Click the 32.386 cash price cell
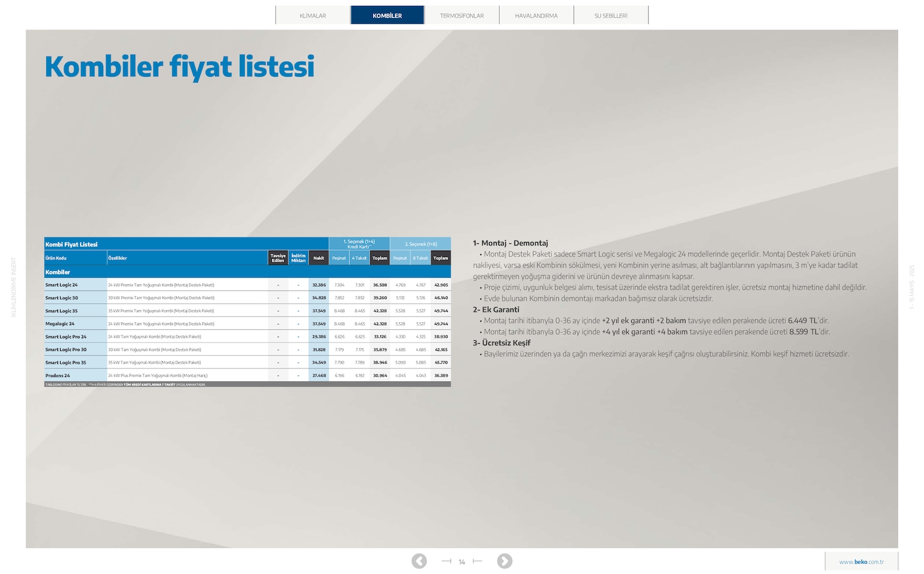924x574 pixels. (x=319, y=285)
